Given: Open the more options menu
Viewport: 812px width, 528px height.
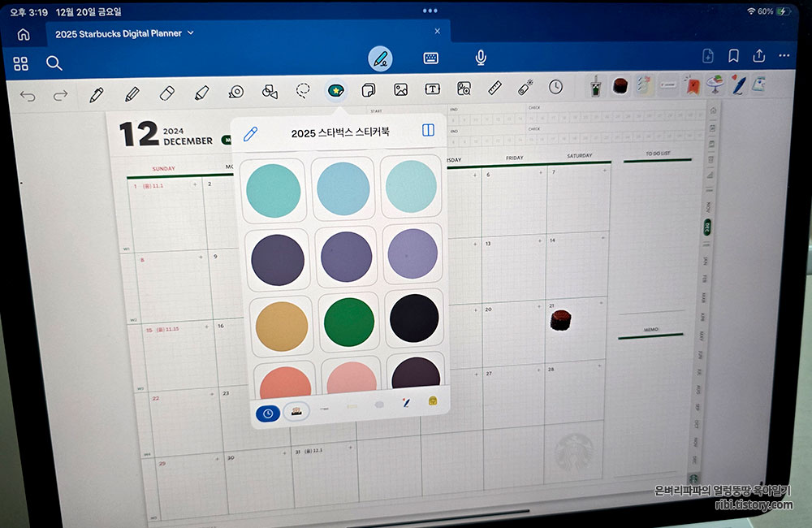Looking at the screenshot, I should point(784,55).
